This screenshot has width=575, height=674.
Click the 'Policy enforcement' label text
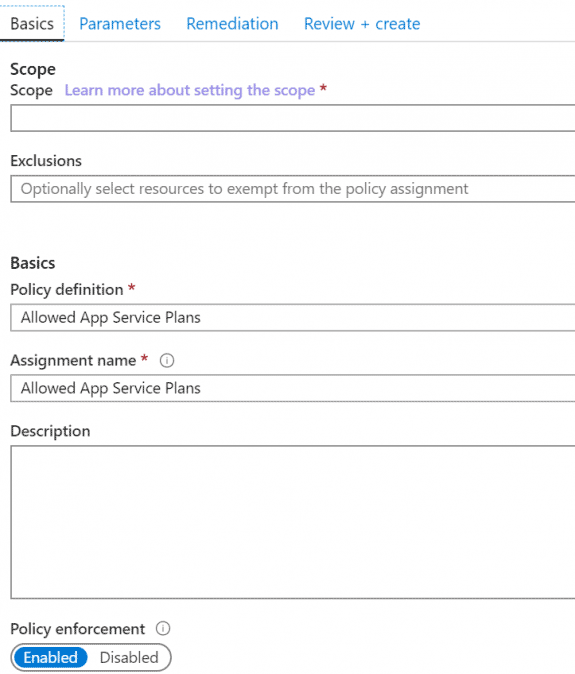(78, 629)
